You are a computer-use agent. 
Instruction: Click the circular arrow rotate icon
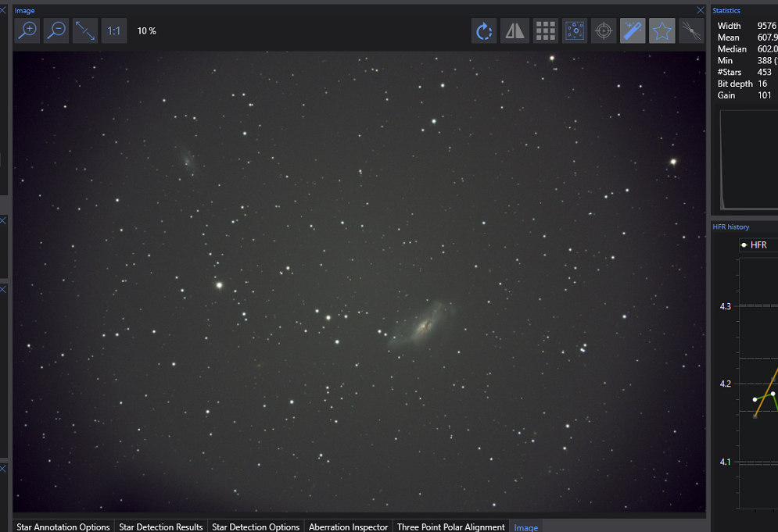(x=484, y=30)
